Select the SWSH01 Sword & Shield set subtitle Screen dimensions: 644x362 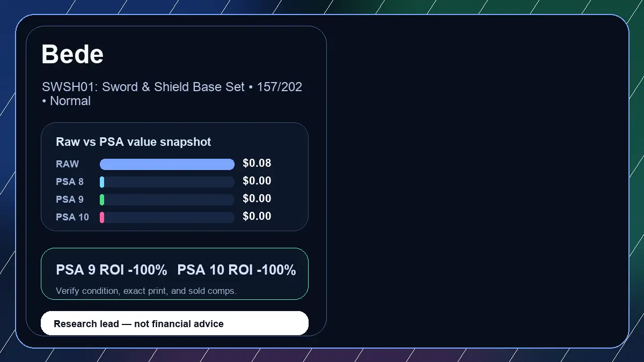tap(172, 94)
